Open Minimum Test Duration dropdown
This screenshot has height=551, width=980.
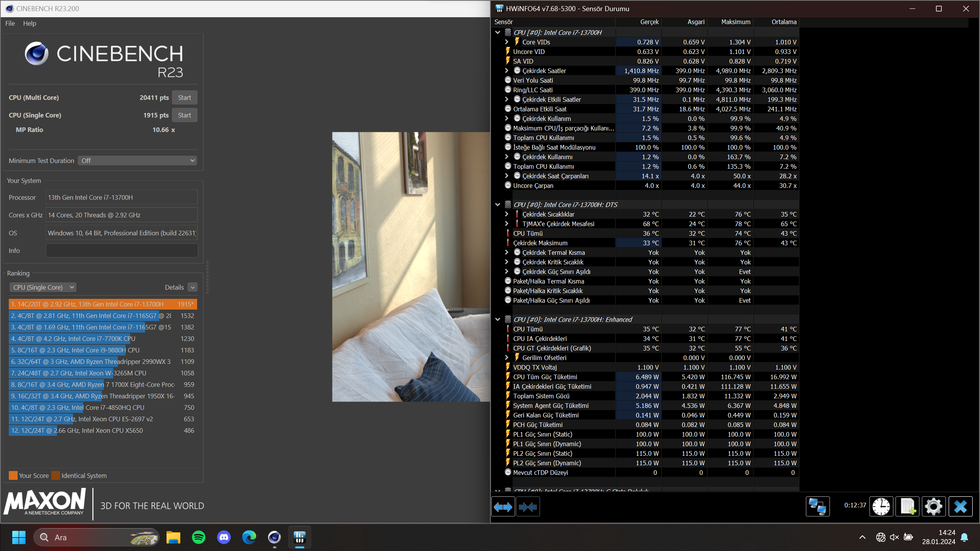(x=137, y=161)
